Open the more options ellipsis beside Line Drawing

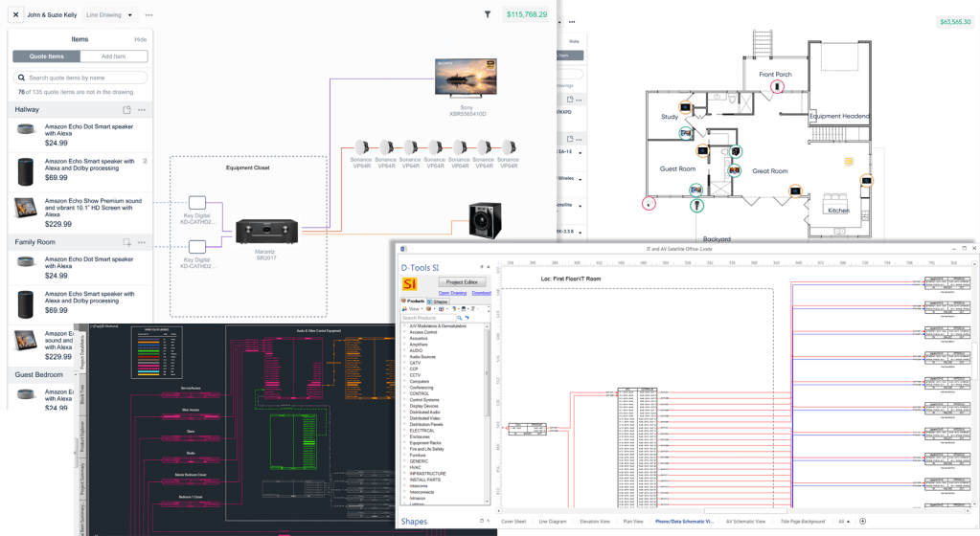(x=148, y=15)
